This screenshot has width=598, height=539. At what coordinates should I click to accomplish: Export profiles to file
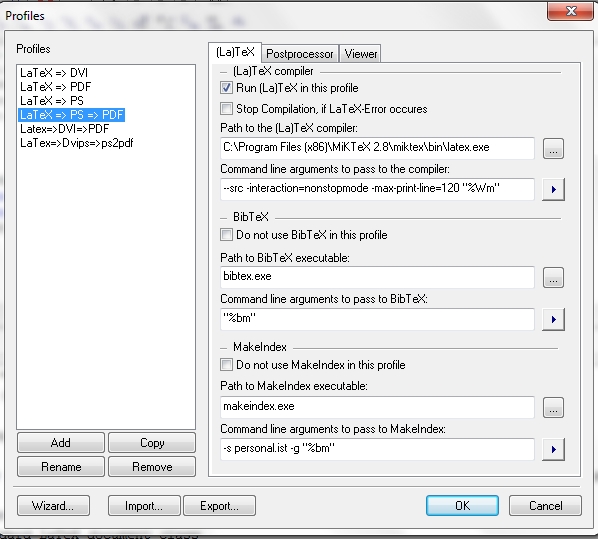219,506
